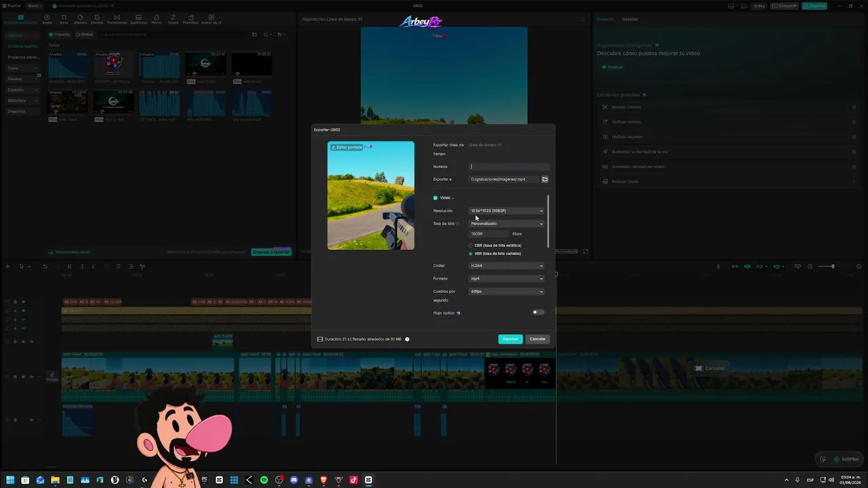Viewport: 868px width, 488px height.
Task: Open the Efectos tab in the top toolbar
Action: 97,19
